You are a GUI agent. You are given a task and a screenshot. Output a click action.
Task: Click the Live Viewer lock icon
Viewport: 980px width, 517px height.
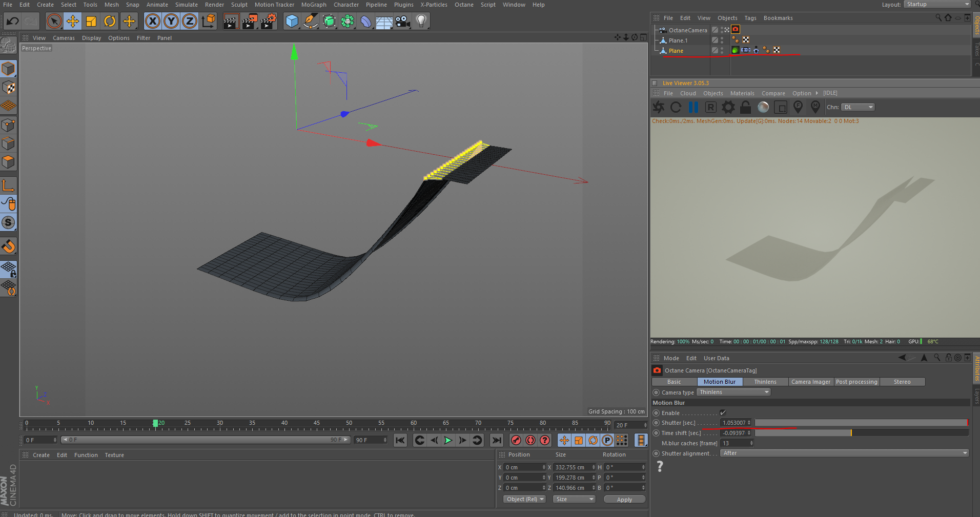tap(745, 107)
